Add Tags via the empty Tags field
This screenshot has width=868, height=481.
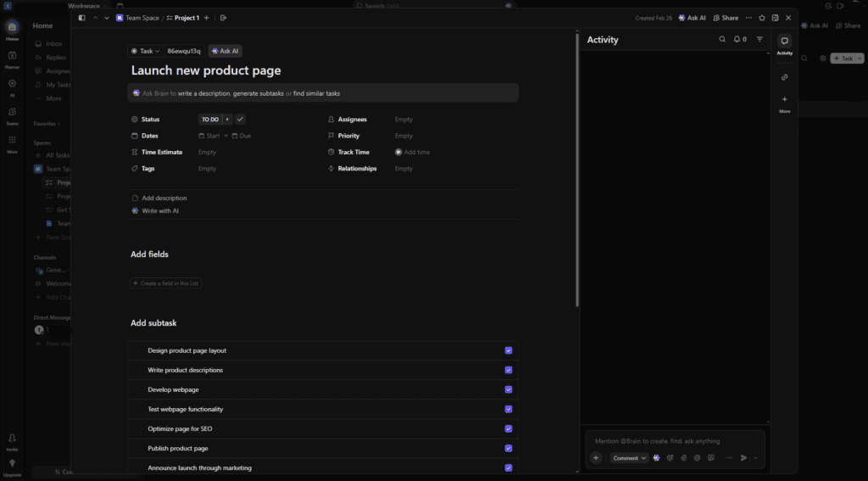(x=207, y=169)
